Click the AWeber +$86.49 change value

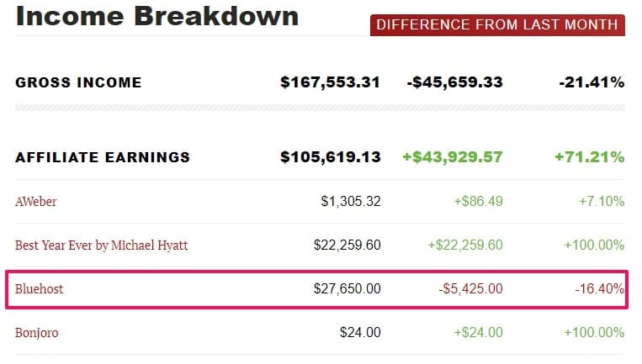[478, 201]
